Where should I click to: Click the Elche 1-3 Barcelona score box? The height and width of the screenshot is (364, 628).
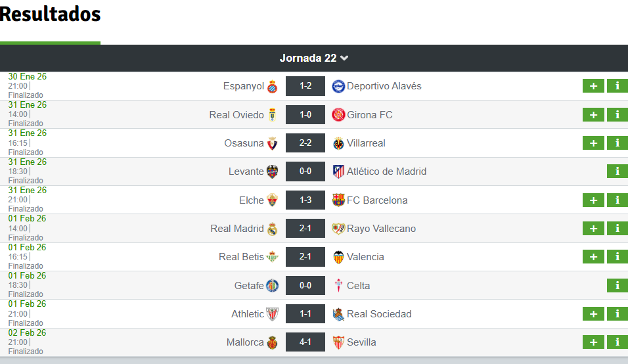(305, 200)
